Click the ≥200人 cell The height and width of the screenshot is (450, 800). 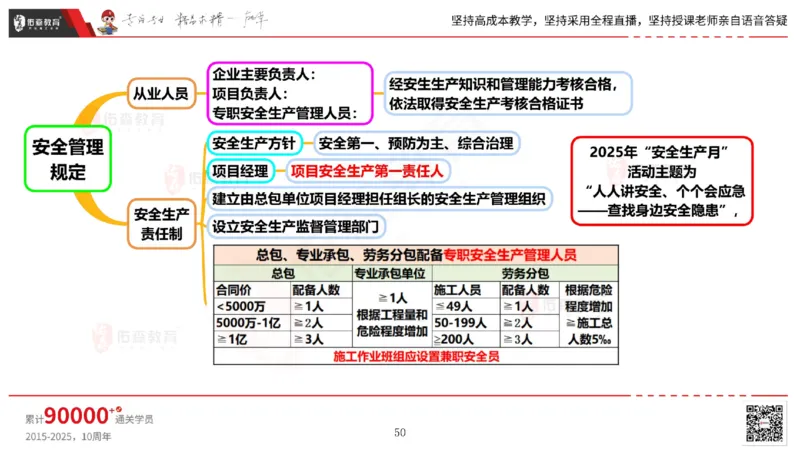coord(465,339)
